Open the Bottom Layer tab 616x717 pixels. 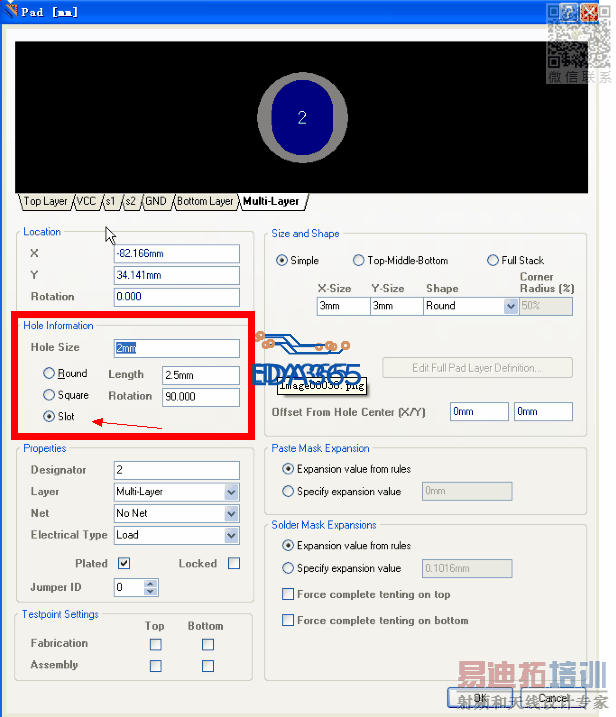click(205, 202)
